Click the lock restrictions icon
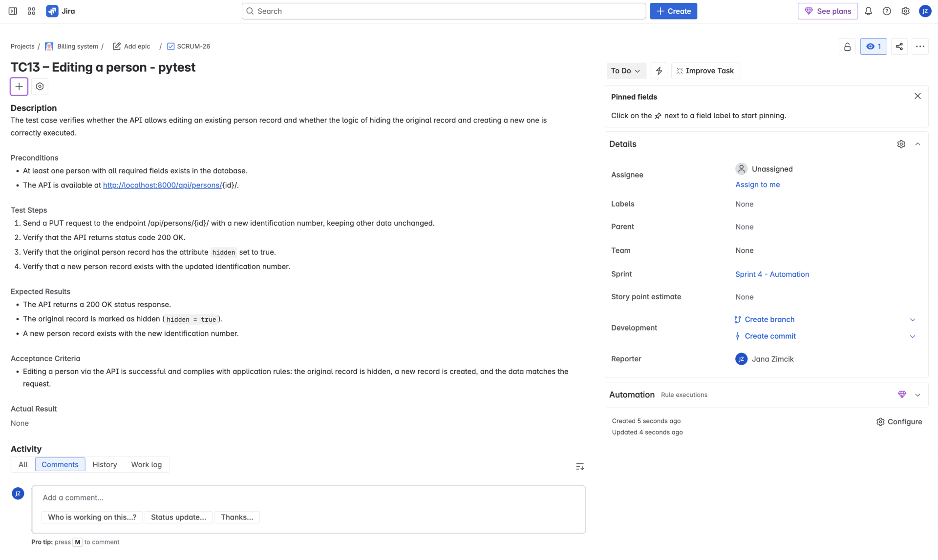 point(847,47)
